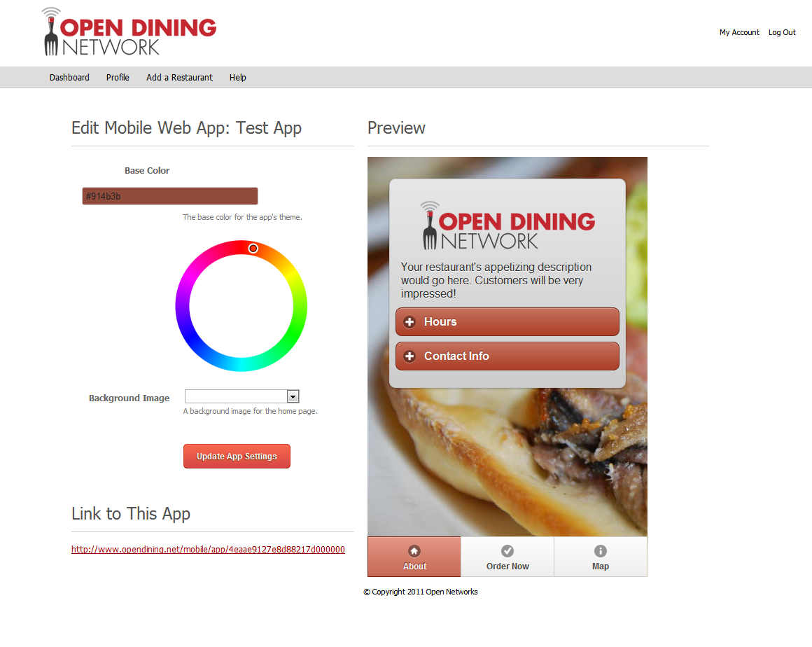Viewport: 812px width, 647px height.
Task: Click the Base Color hex input field
Action: pos(170,196)
